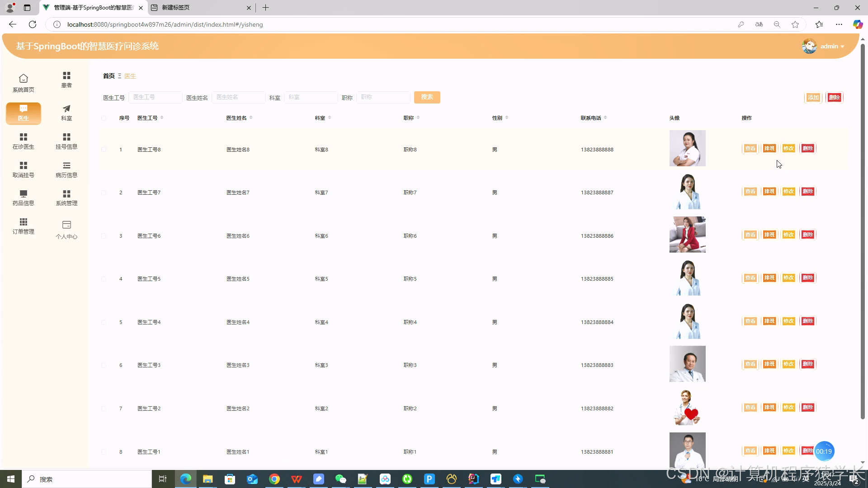The width and height of the screenshot is (868, 488).
Task: Click the 添加 add button
Action: [813, 98]
